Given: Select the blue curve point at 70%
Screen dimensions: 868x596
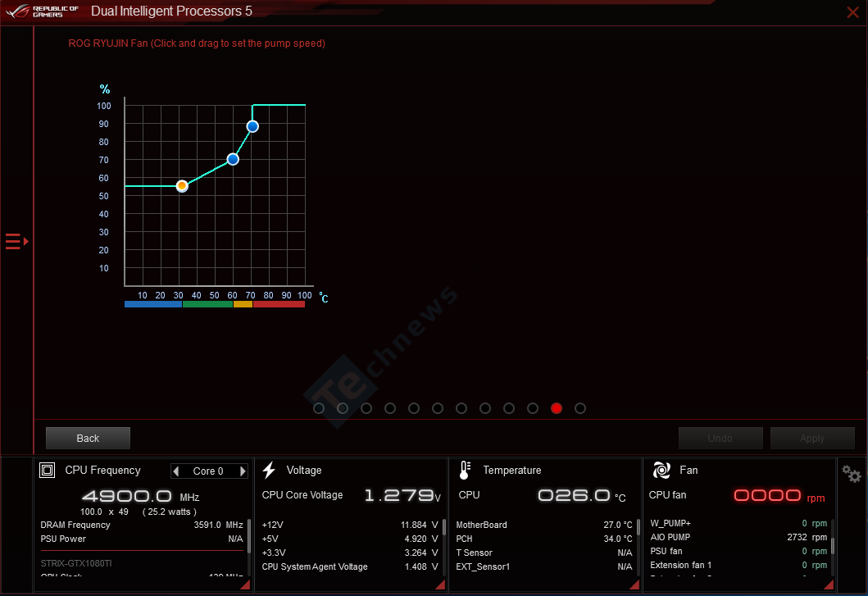Looking at the screenshot, I should tap(233, 160).
